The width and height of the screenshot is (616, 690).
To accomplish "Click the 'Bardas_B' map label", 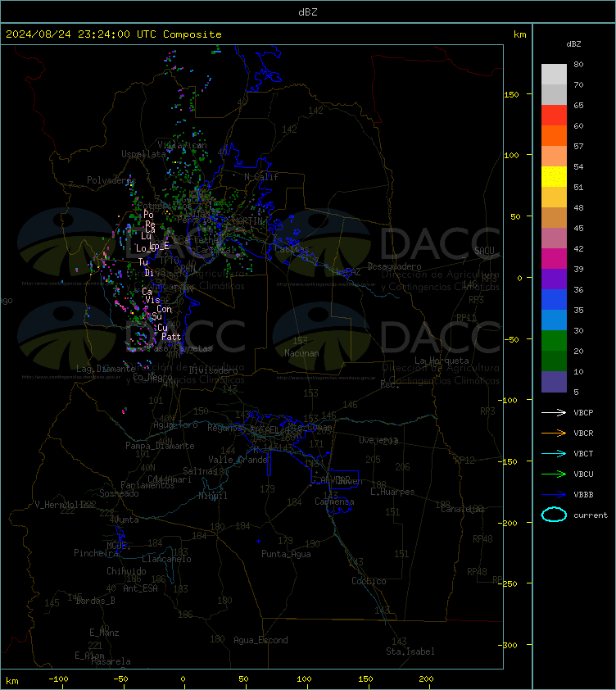I will [x=96, y=601].
